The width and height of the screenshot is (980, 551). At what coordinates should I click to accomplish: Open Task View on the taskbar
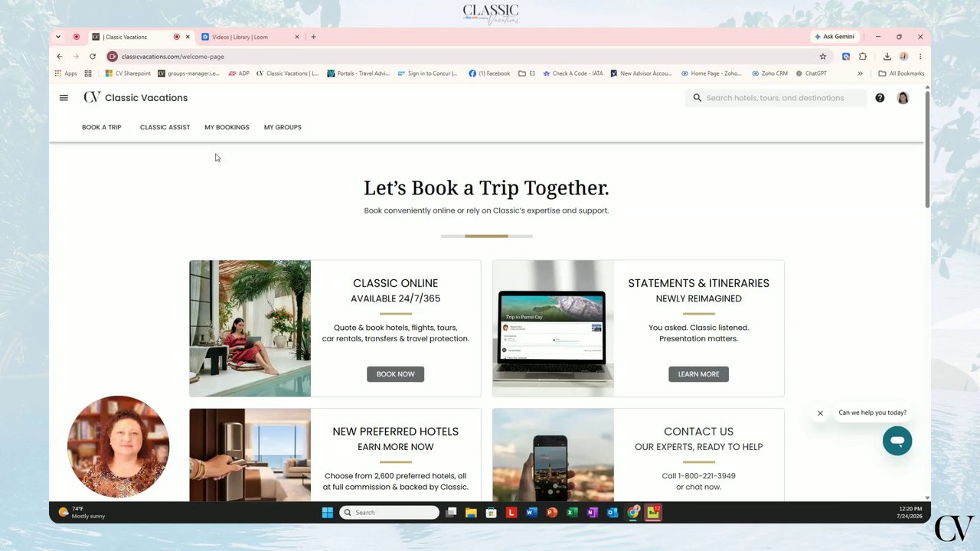pos(451,513)
